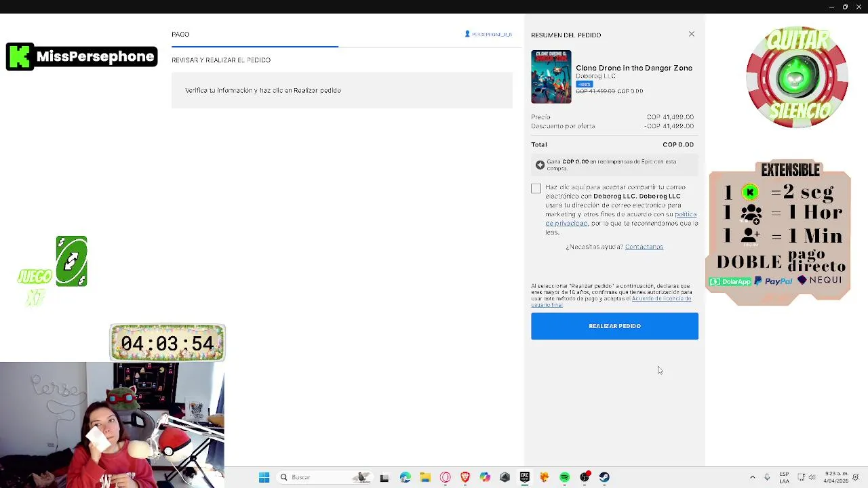
Task: Open the dark hexagon app in taskbar
Action: pos(505,477)
